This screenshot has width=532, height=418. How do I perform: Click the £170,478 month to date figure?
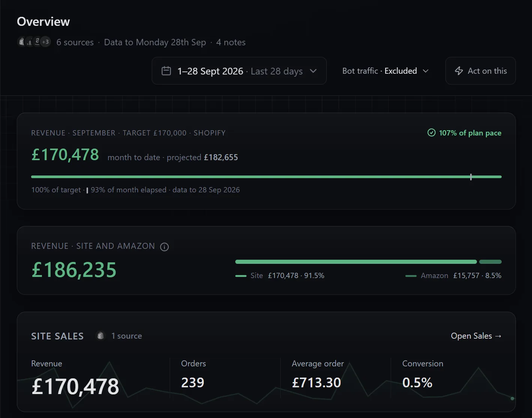(65, 155)
